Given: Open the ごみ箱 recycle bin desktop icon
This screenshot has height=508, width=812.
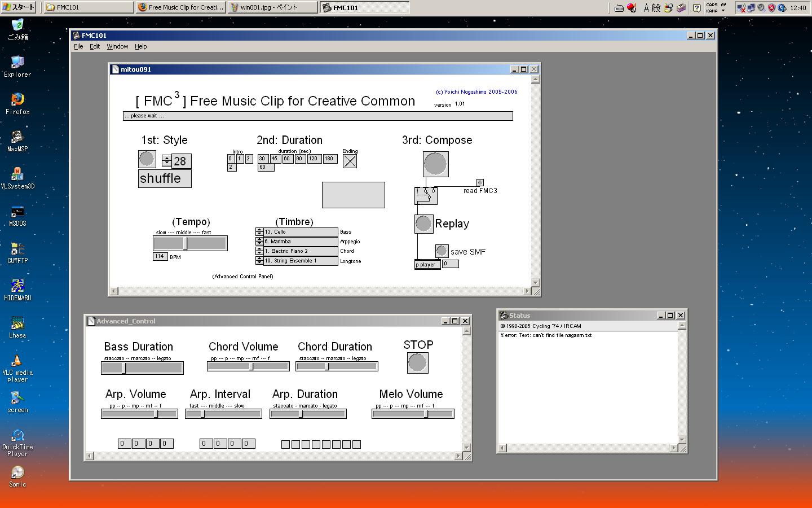Looking at the screenshot, I should 17,29.
